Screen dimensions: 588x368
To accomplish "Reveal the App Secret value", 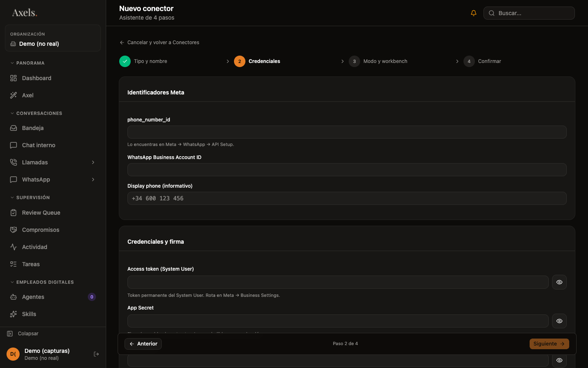I will pos(559,321).
